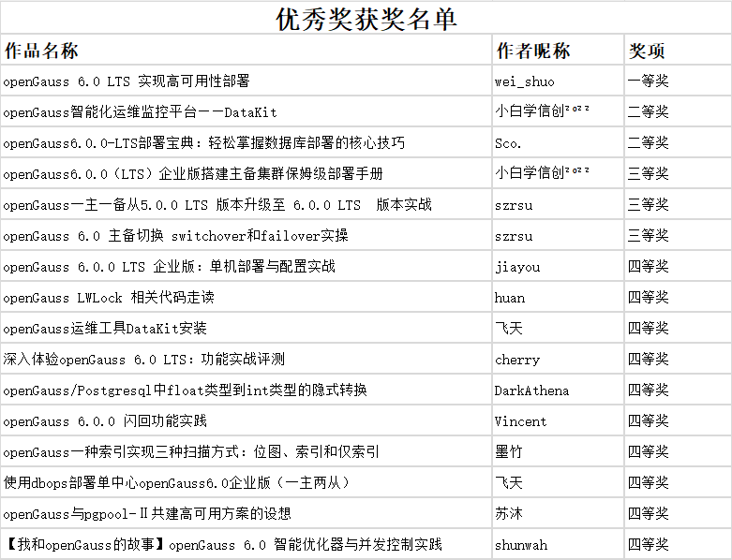The height and width of the screenshot is (560, 732).
Task: Click author name Vincent
Action: (x=520, y=421)
